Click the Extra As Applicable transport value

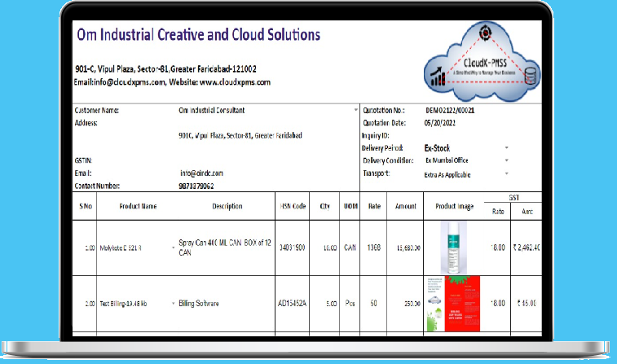pos(447,174)
